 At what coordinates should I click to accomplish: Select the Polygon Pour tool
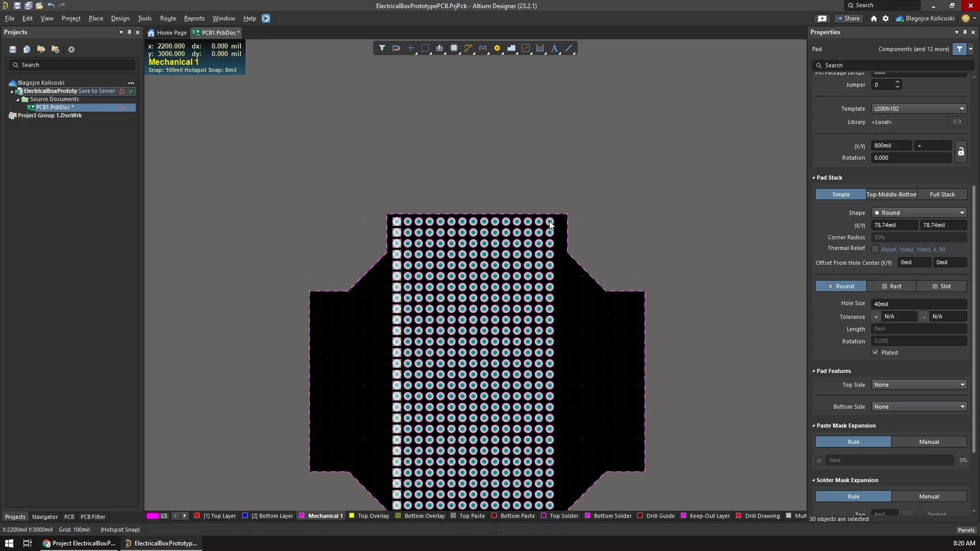[512, 48]
